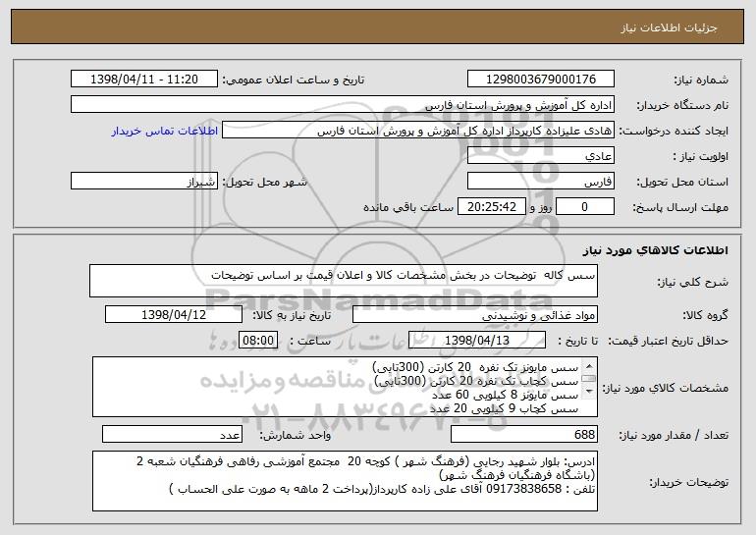This screenshot has height=535, width=756.
Task: Click the text ساعت باقی مانده
Action: coord(407,208)
